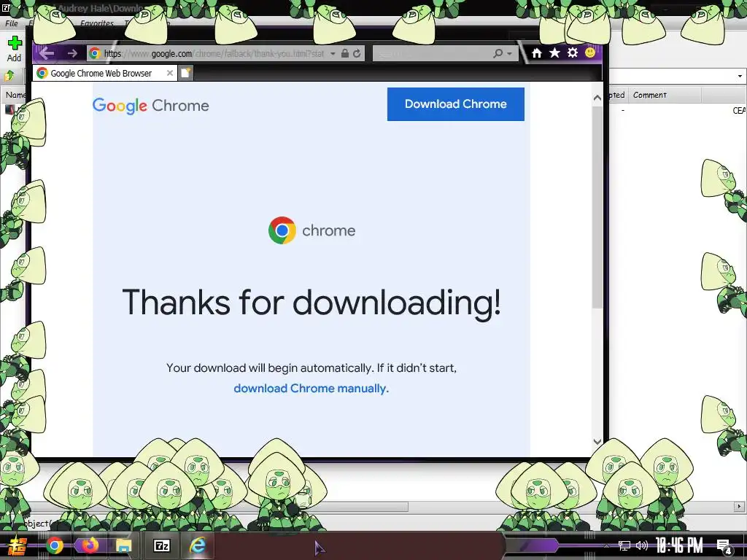Close the Google Chrome Web Browser tab

coord(169,73)
